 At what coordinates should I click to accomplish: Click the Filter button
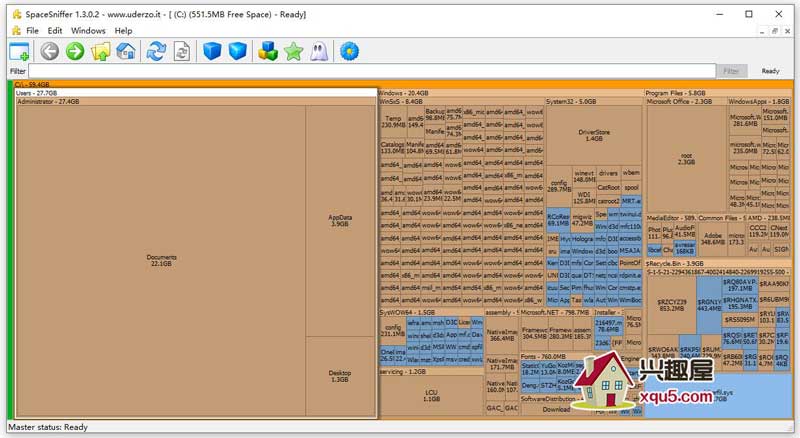(x=732, y=71)
